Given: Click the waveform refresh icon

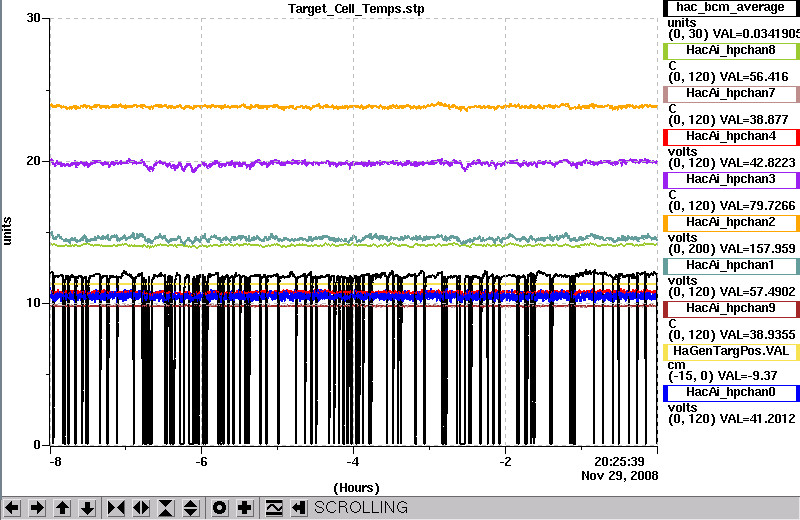Looking at the screenshot, I should [x=274, y=508].
